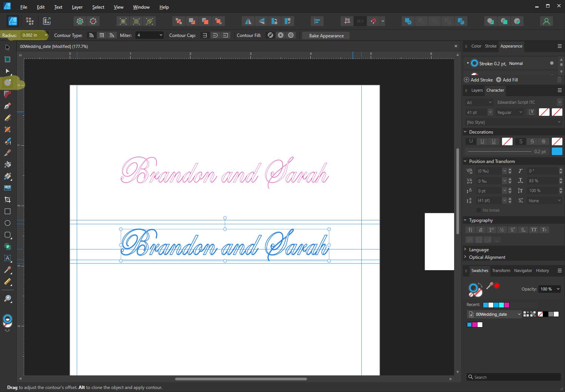
Task: Open the Layer menu
Action: [x=77, y=7]
